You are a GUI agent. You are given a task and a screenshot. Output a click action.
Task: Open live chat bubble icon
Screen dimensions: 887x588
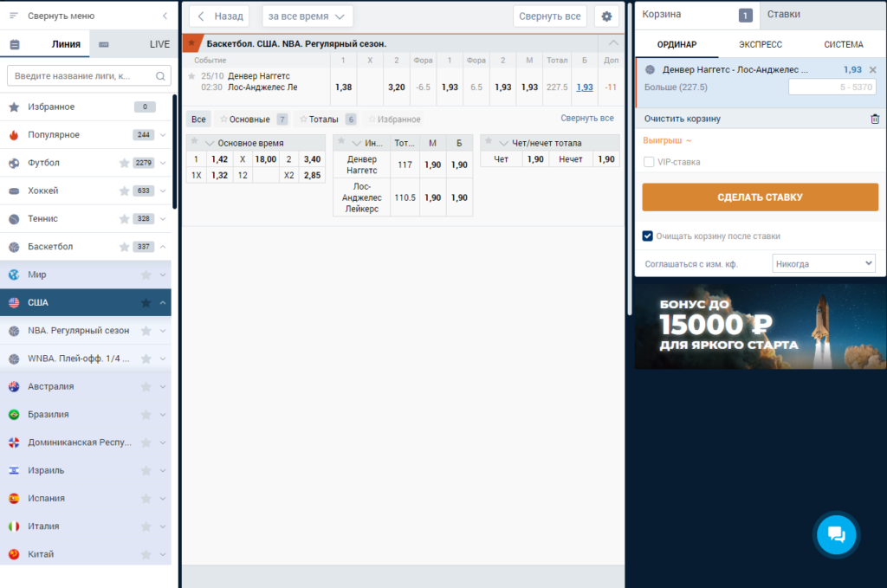coord(836,534)
